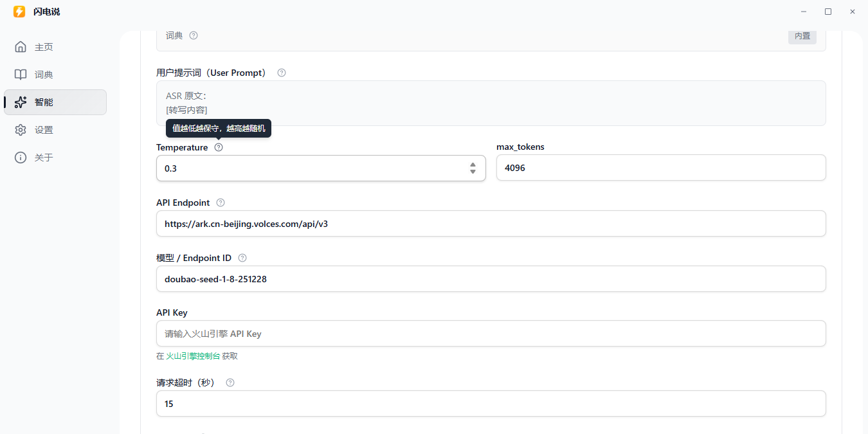Open the 关于 about page

[44, 158]
